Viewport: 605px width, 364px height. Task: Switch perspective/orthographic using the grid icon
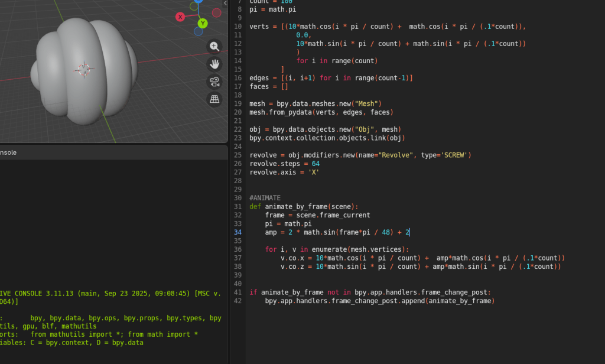pos(214,99)
